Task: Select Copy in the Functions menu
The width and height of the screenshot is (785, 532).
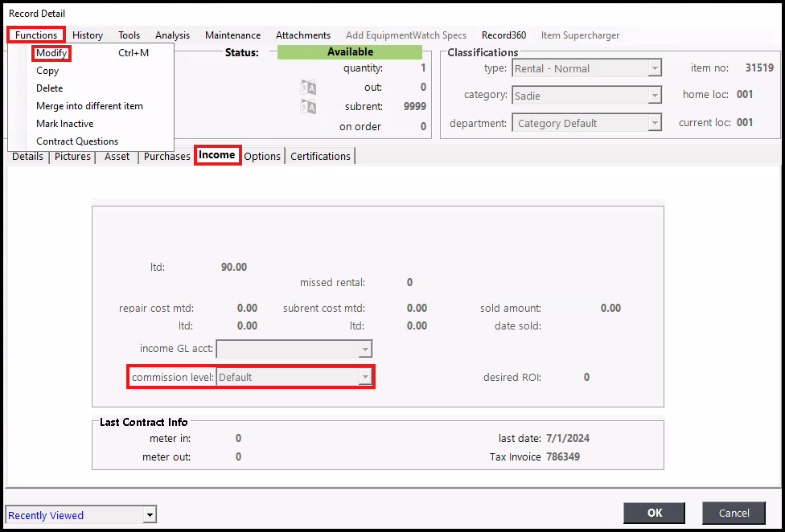Action: coord(47,71)
